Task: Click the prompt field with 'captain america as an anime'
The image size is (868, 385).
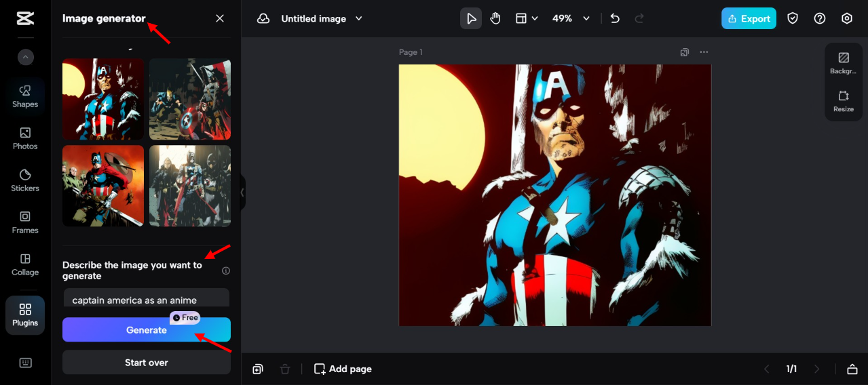Action: (147, 300)
